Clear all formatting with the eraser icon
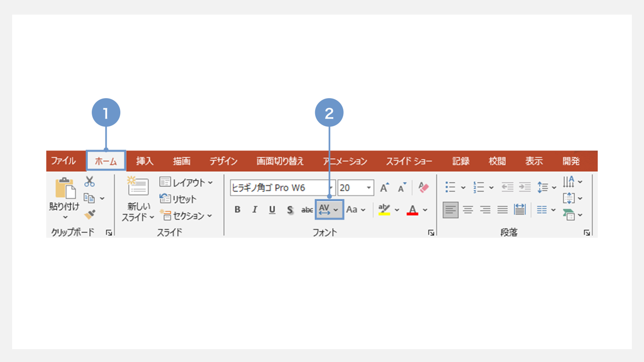 [423, 187]
